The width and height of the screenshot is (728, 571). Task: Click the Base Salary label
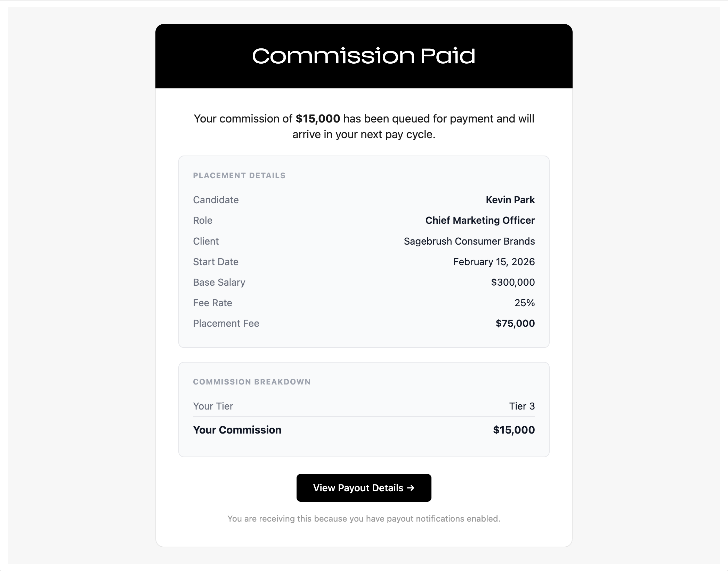coord(219,282)
